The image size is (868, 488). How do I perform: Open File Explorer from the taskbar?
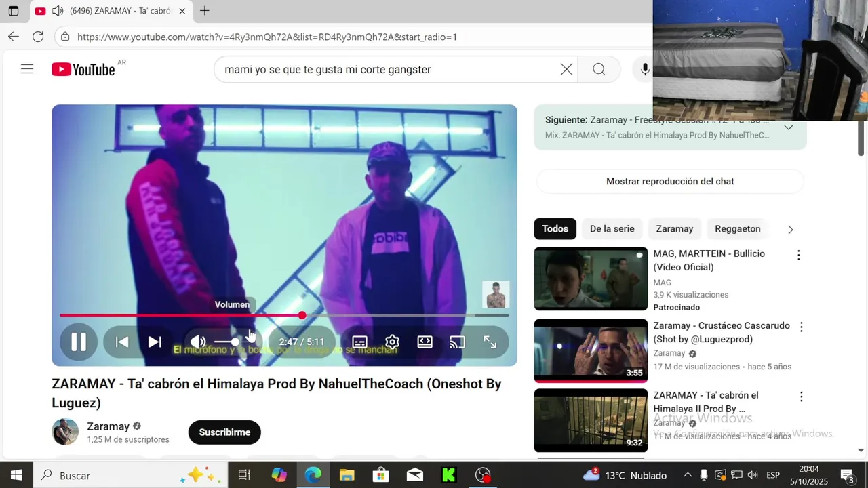[347, 475]
